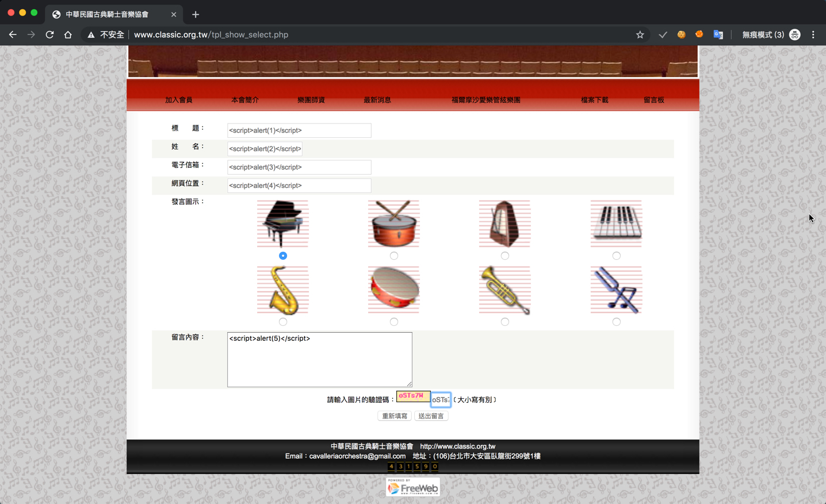Click the cavalleriaorchestra@gmail.com email text

pyautogui.click(x=357, y=456)
